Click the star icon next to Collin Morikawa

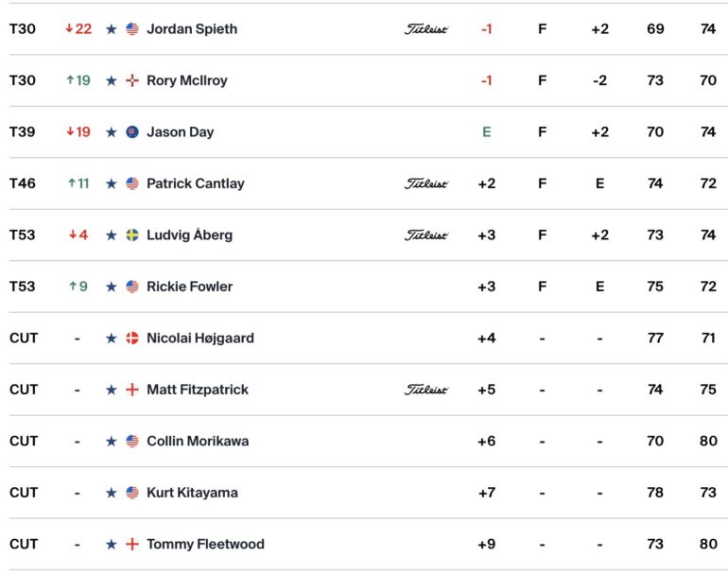pyautogui.click(x=111, y=442)
